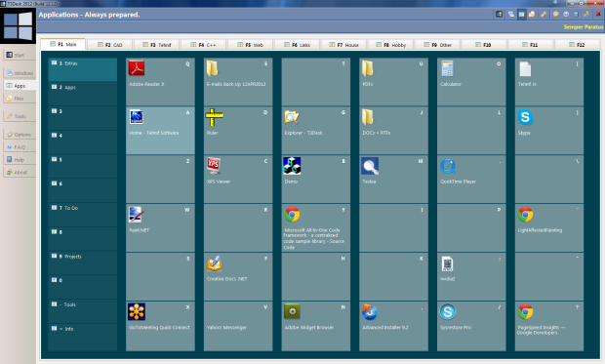Viewport: 605px width, 364px height.
Task: Launch the Paint.NET tile
Action: click(160, 227)
